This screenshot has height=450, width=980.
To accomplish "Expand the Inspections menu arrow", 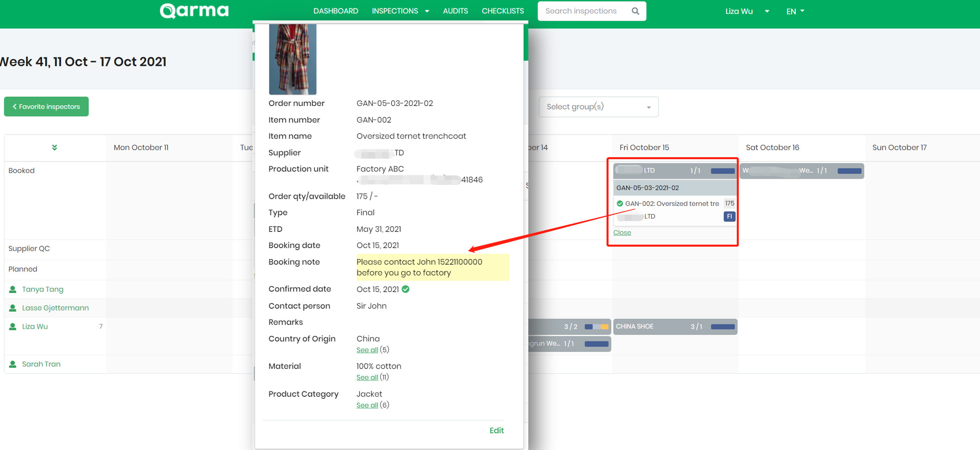I will coord(427,11).
